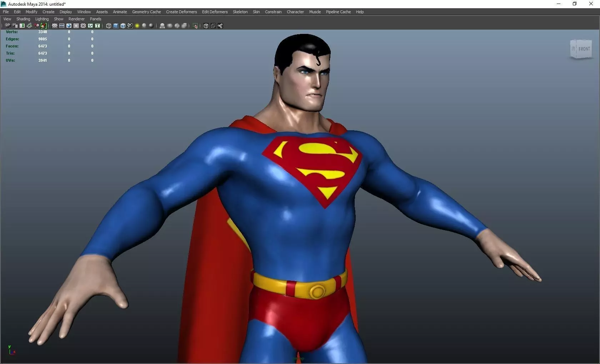Open the Window menu
This screenshot has height=364, width=600.
click(84, 12)
